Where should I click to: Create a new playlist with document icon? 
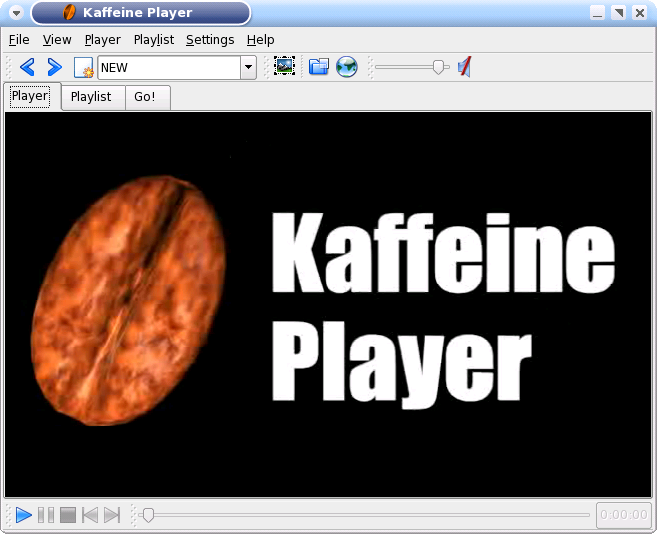tap(83, 67)
